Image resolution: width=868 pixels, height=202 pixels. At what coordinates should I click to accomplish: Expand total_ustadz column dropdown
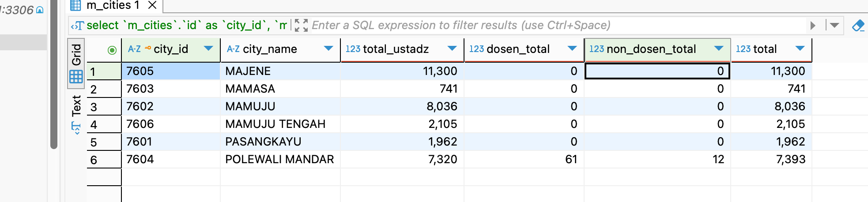tap(452, 49)
